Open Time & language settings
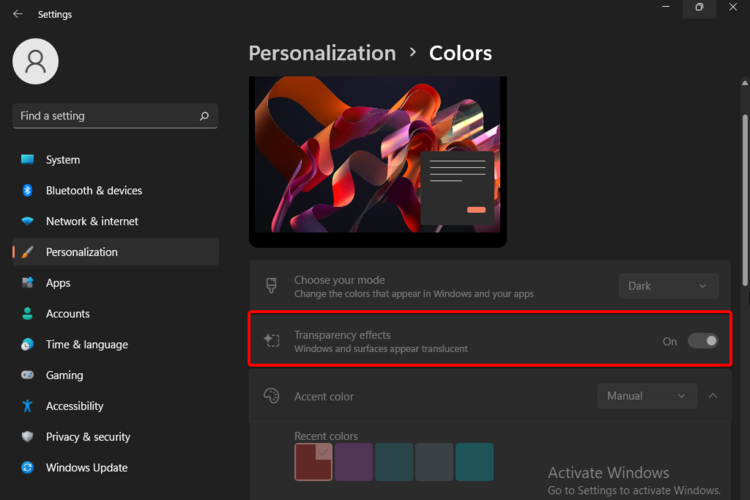750x500 pixels. click(x=86, y=345)
